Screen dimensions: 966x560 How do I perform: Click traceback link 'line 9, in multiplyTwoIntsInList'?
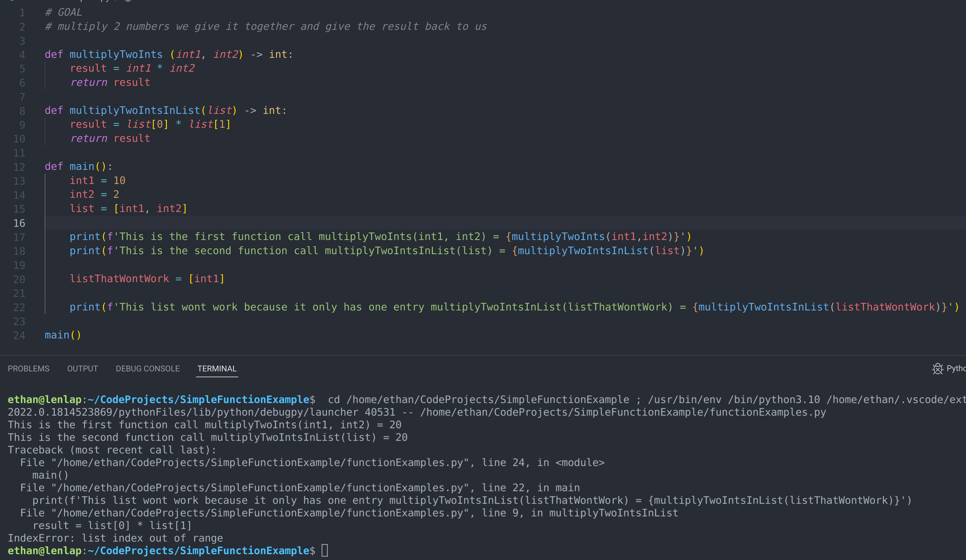[580, 513]
